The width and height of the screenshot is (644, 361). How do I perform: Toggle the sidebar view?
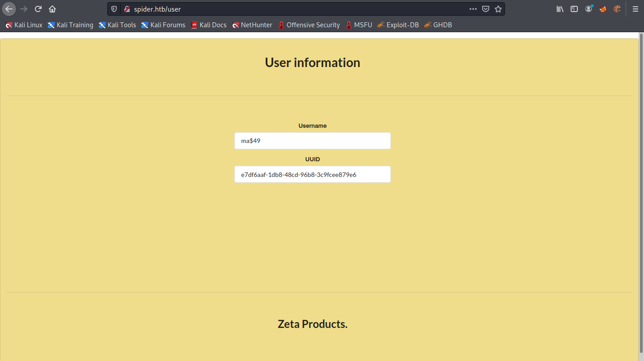pos(574,9)
